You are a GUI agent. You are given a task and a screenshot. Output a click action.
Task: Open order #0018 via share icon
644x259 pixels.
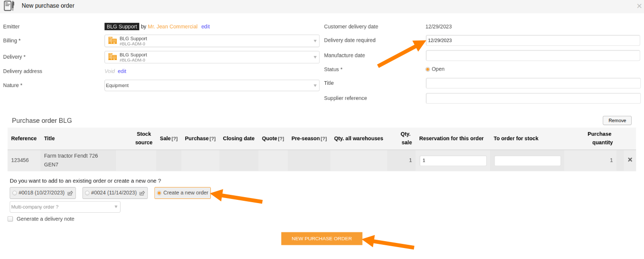tap(70, 193)
